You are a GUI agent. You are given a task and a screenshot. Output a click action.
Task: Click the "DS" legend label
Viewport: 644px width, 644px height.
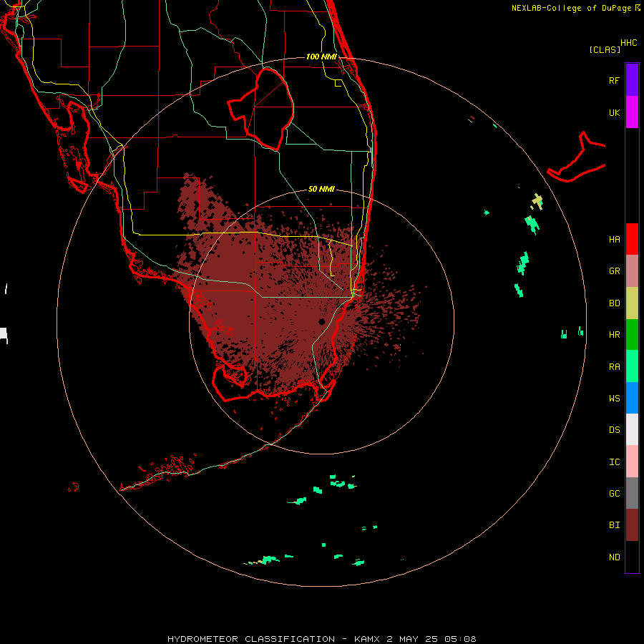614,429
